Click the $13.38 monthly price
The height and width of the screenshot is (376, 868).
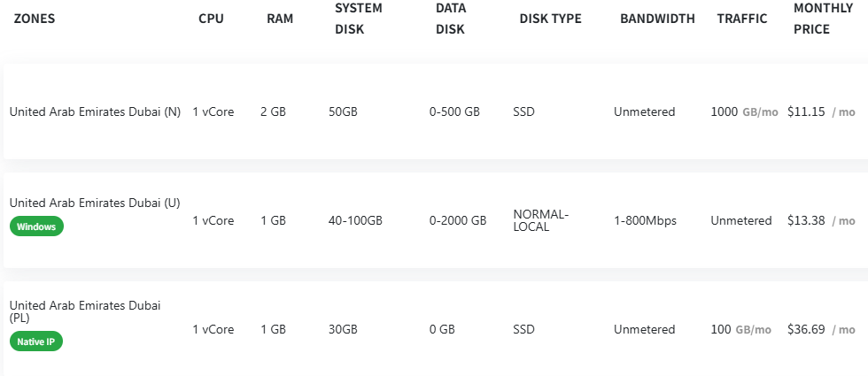point(806,221)
